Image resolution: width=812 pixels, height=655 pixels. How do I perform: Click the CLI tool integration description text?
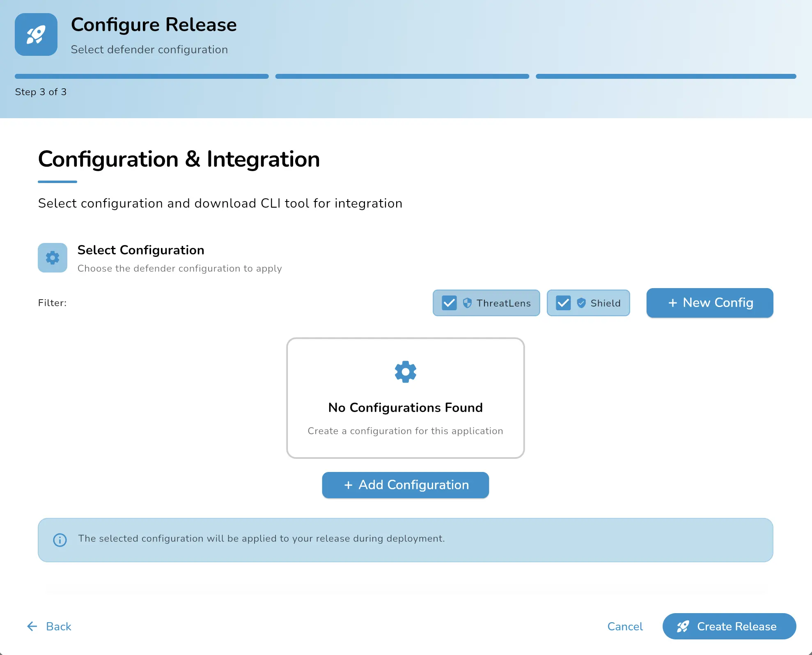click(x=220, y=204)
